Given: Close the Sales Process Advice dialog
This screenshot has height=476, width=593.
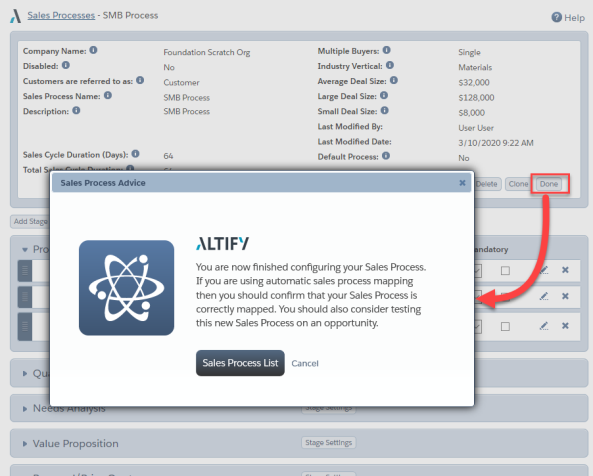Looking at the screenshot, I should click(462, 183).
